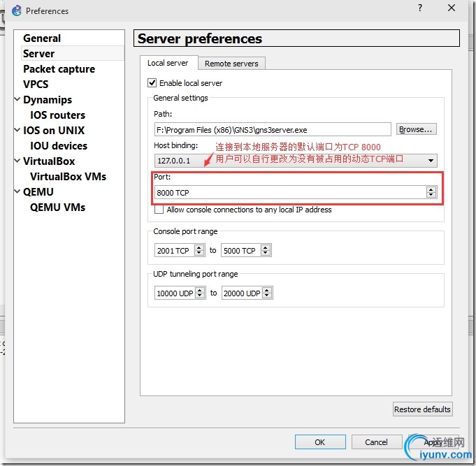Open Packet capture preferences
Image resolution: width=476 pixels, height=466 pixels.
click(x=59, y=69)
